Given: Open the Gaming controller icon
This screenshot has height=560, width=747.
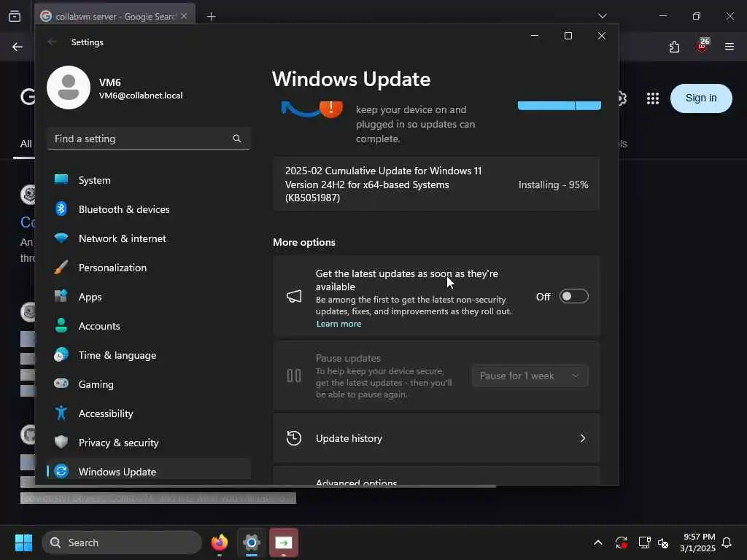Looking at the screenshot, I should [x=61, y=384].
